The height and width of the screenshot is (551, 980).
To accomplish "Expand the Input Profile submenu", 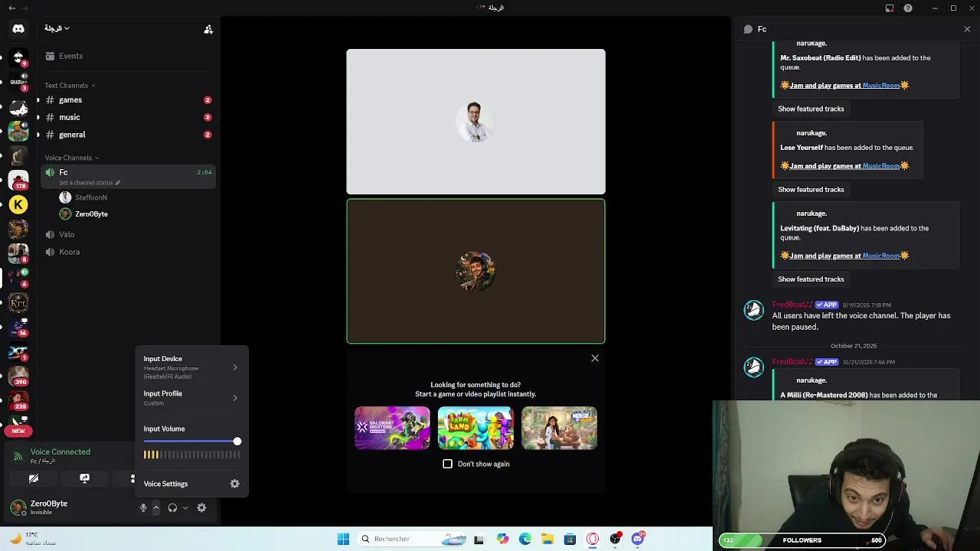I will 191,398.
